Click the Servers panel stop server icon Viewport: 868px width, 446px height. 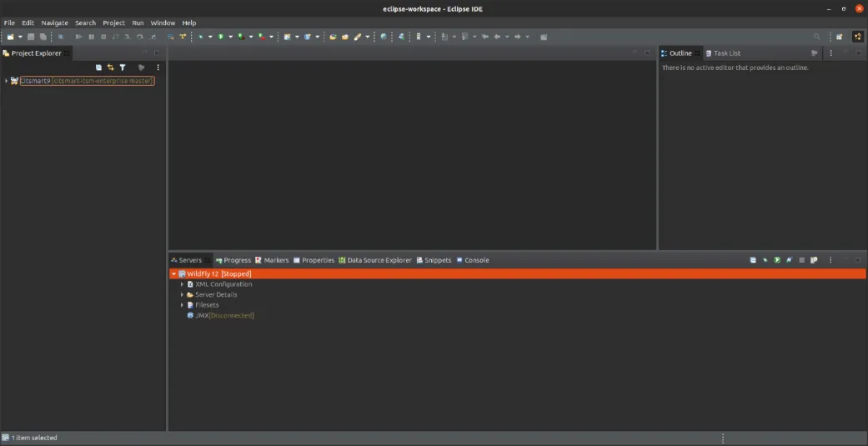(801, 260)
